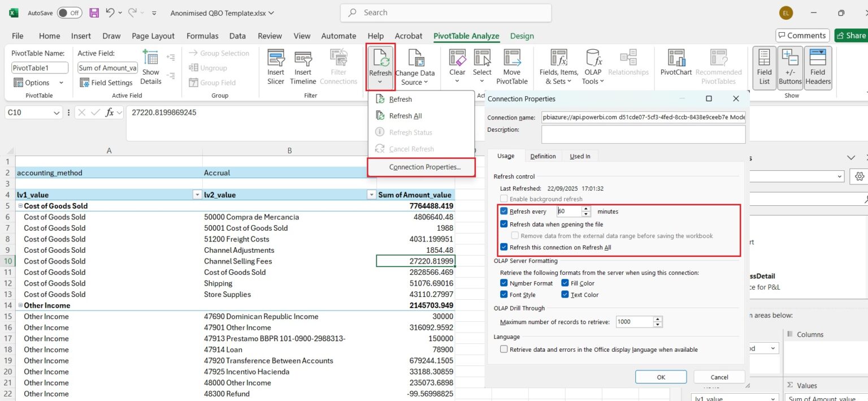Screen dimensions: 868x401
Task: Click OK in Connection Properties
Action: click(661, 377)
